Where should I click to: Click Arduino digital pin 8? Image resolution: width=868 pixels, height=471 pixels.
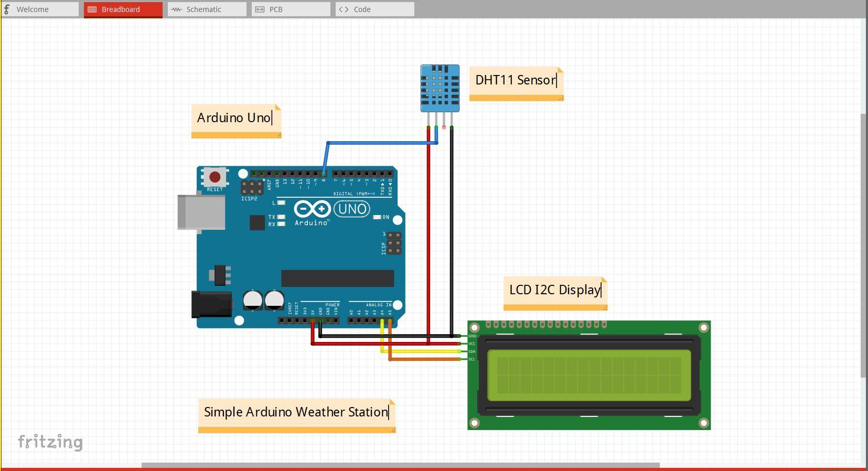point(324,174)
